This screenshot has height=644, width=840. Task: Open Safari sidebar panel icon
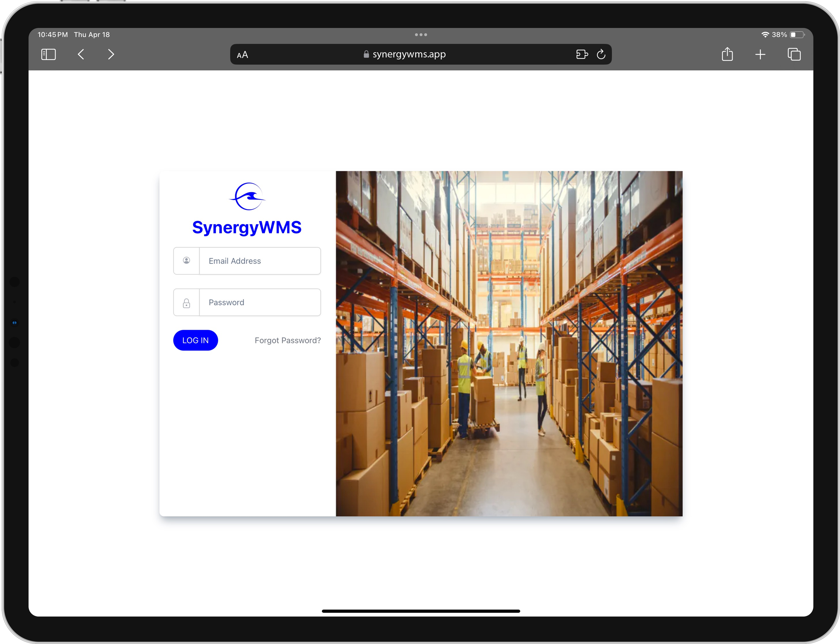click(x=48, y=54)
